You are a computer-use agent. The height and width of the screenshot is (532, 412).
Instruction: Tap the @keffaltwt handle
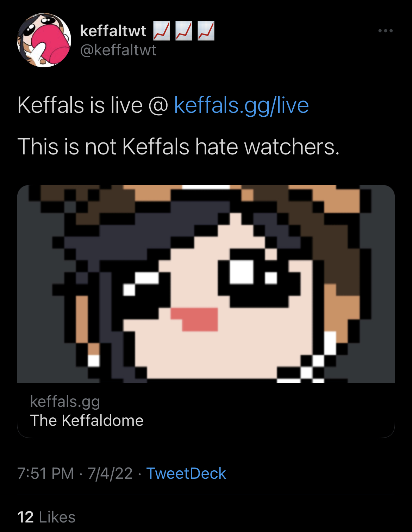pyautogui.click(x=118, y=50)
